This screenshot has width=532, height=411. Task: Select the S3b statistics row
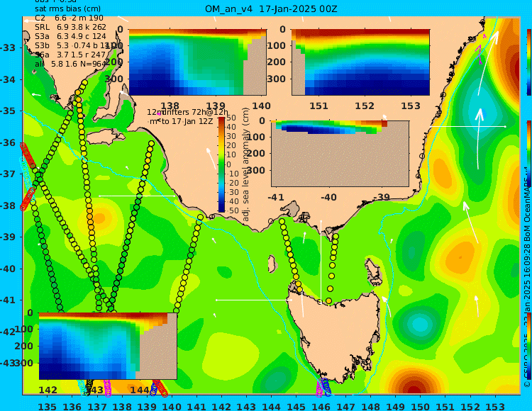72,45
